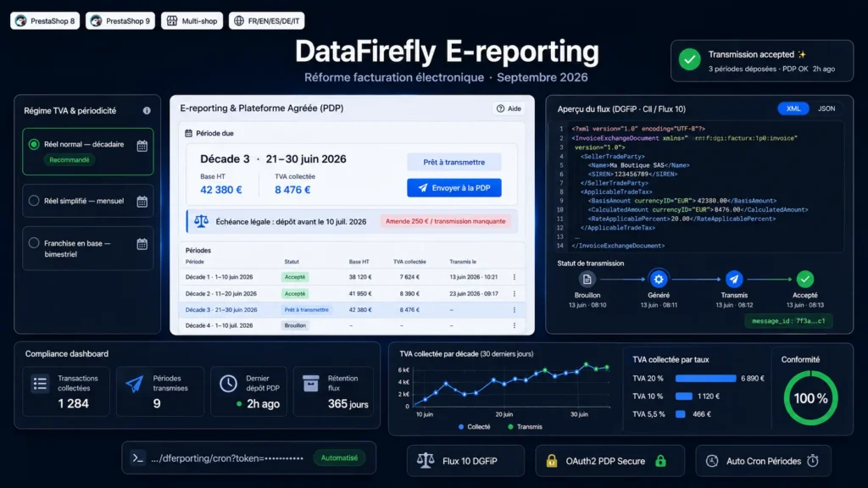Screen dimensions: 868x488
Task: Open row menu for Décade 1
Action: 515,277
